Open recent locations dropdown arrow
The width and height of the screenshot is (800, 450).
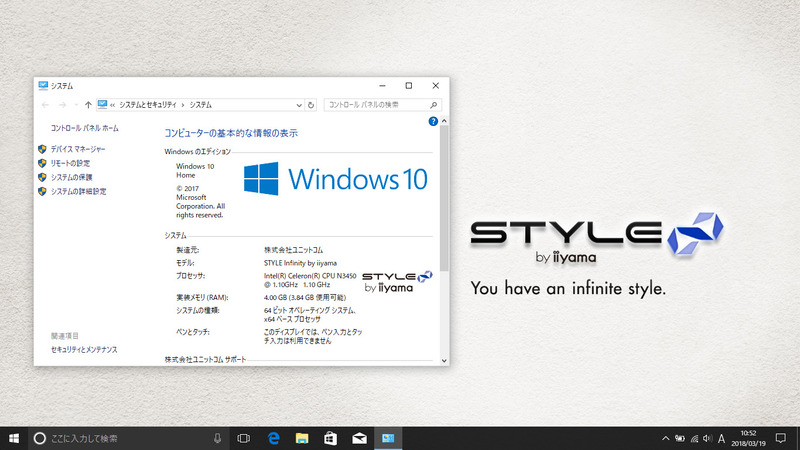point(76,105)
